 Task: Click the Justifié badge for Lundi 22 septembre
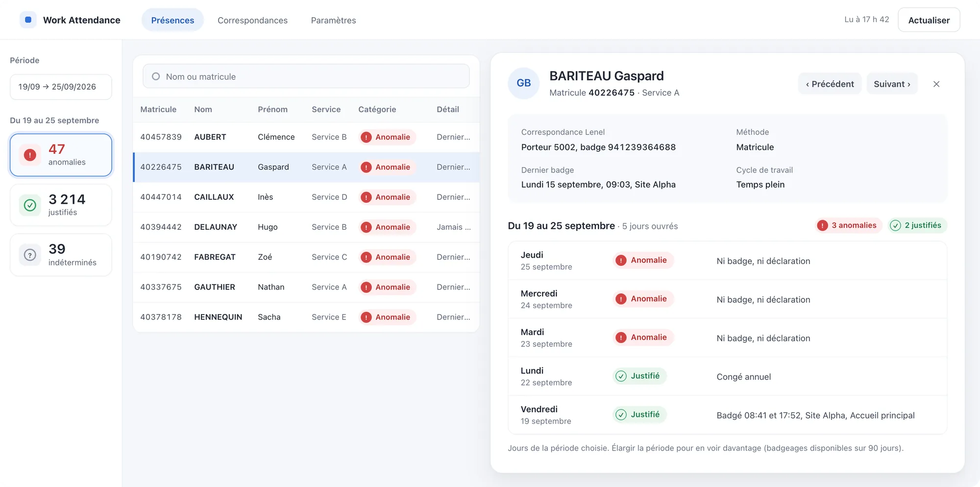coord(639,376)
